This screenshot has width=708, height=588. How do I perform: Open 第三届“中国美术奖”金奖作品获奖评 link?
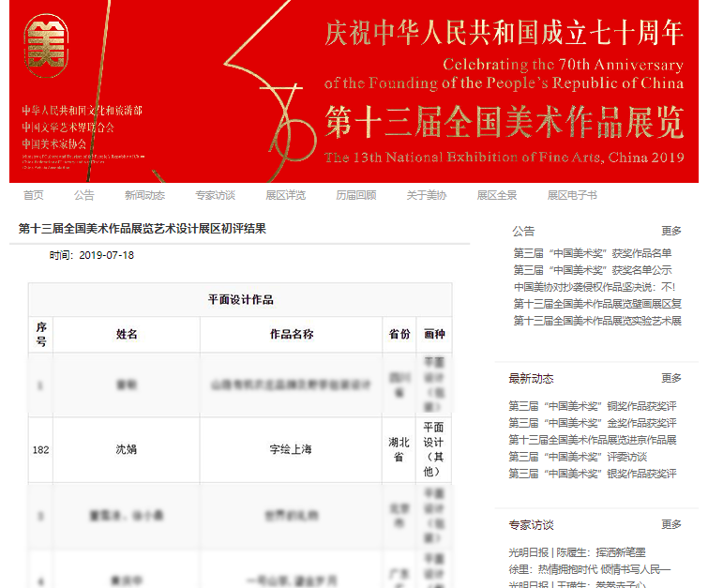593,423
